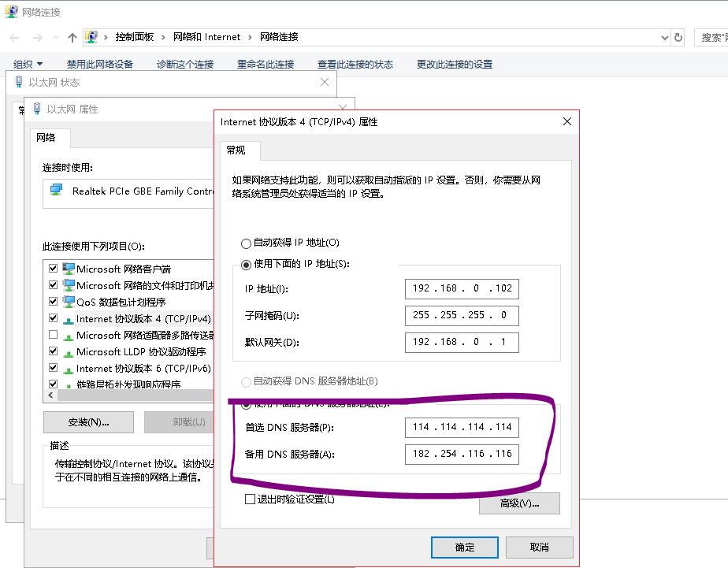Uncheck Microsoft LLDP 协议驱动程序 checkbox

pos(54,351)
